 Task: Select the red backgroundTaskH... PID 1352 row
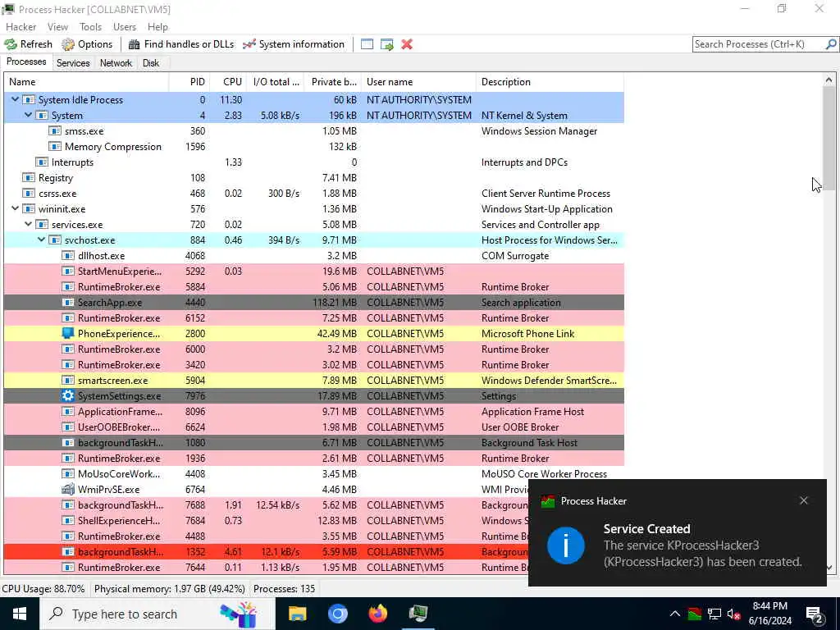pyautogui.click(x=266, y=552)
